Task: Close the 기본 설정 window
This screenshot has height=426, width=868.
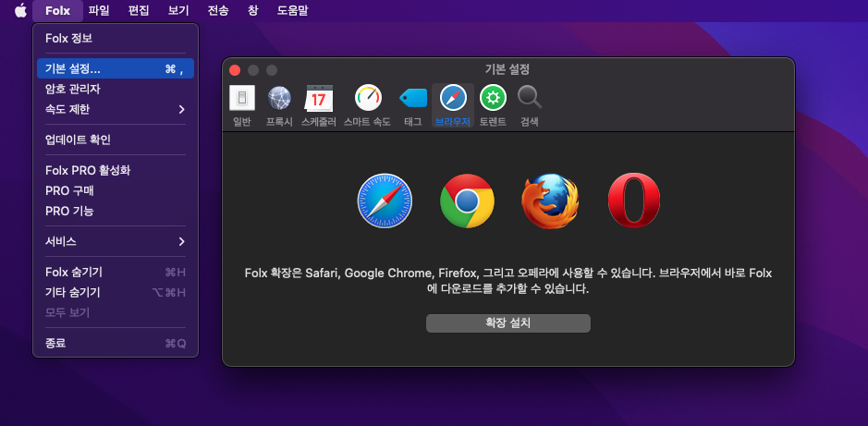Action: (235, 70)
